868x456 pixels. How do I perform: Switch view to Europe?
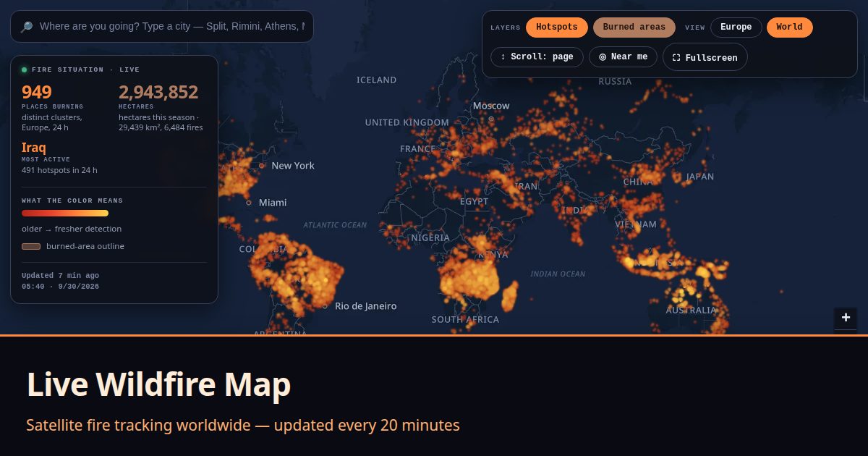click(x=736, y=28)
